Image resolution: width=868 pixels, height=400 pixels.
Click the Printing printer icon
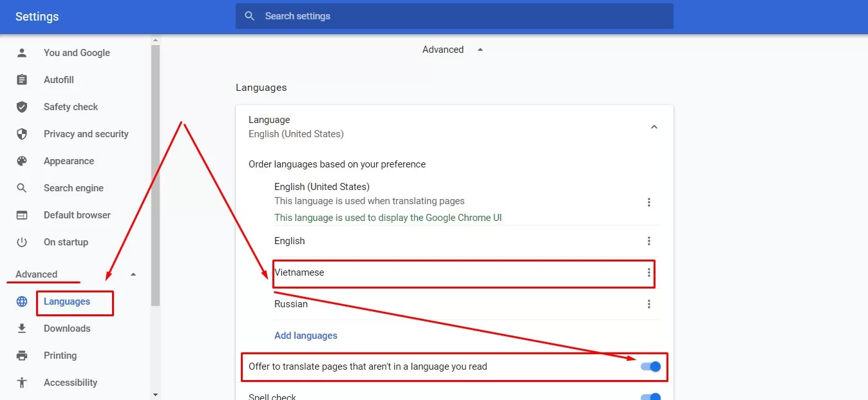[22, 356]
